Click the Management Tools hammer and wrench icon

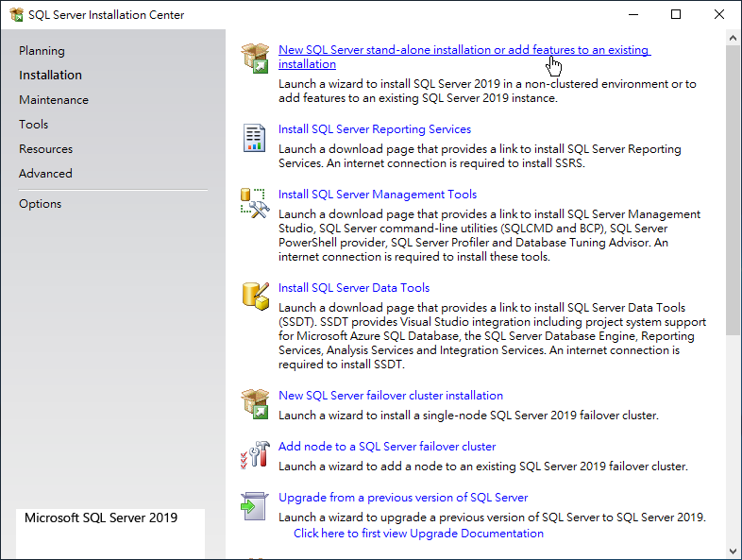tap(255, 203)
